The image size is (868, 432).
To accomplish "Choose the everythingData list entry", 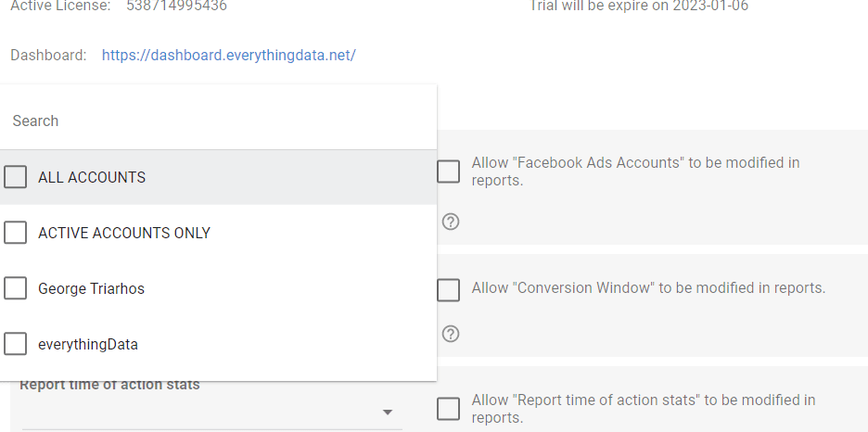I will [88, 344].
